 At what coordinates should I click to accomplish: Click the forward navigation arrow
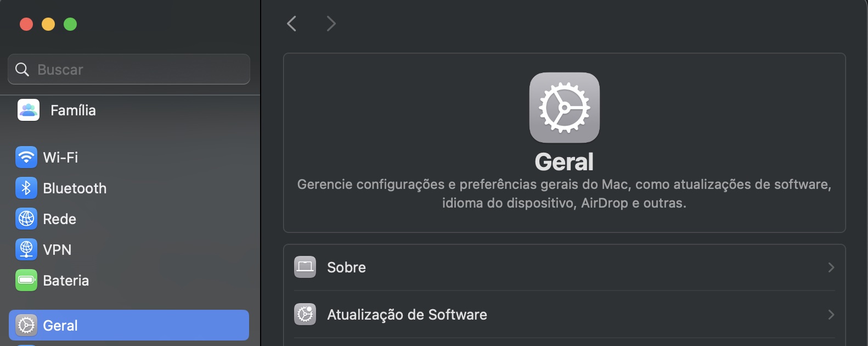tap(331, 24)
